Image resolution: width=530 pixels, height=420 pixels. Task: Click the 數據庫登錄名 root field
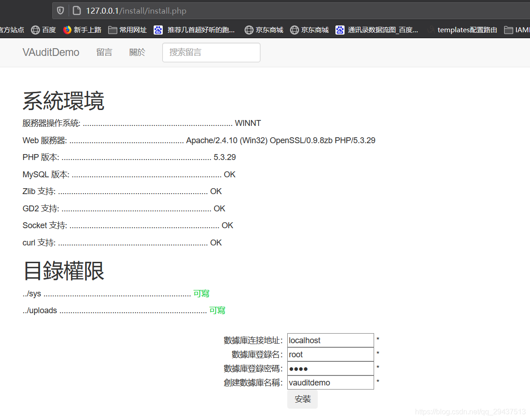pyautogui.click(x=330, y=355)
